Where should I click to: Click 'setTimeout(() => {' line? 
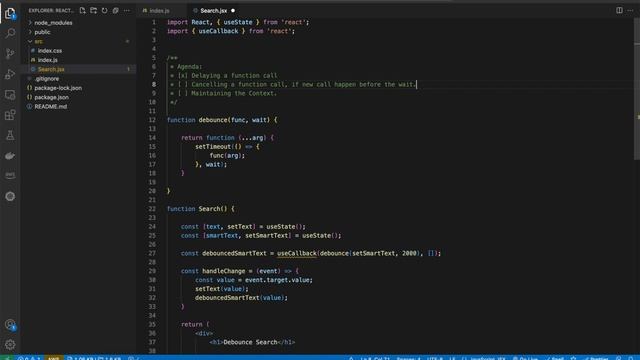[x=227, y=147]
